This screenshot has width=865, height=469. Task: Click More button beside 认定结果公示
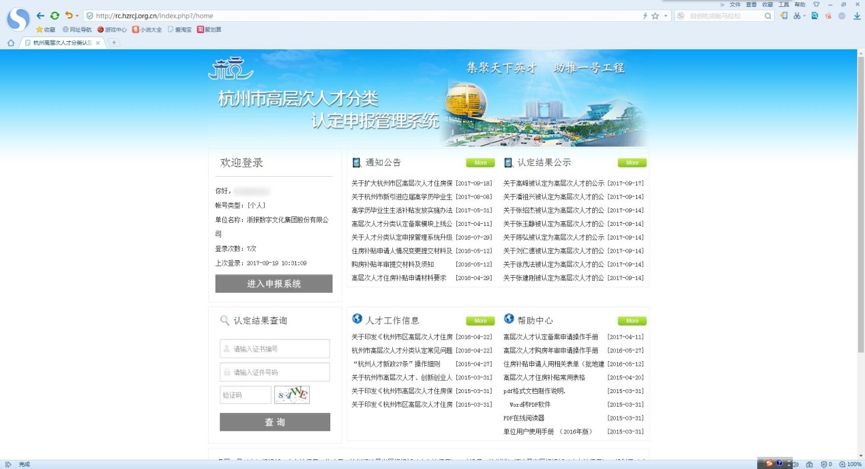[632, 163]
